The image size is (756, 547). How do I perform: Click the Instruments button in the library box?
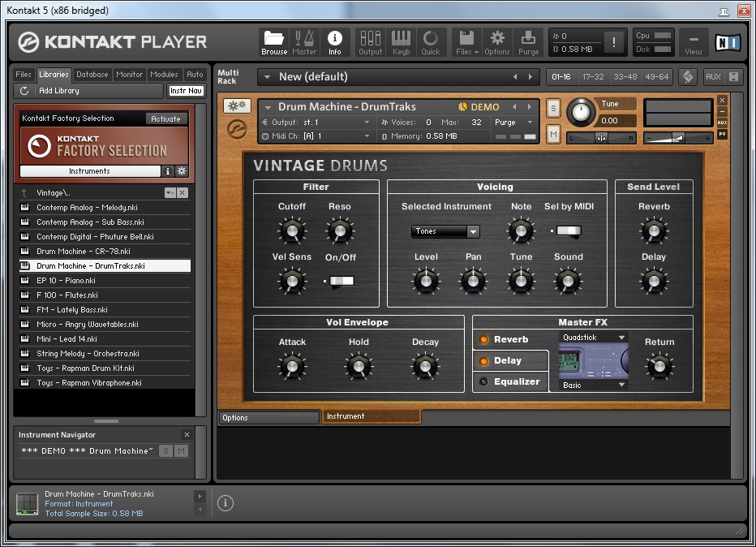coord(90,170)
